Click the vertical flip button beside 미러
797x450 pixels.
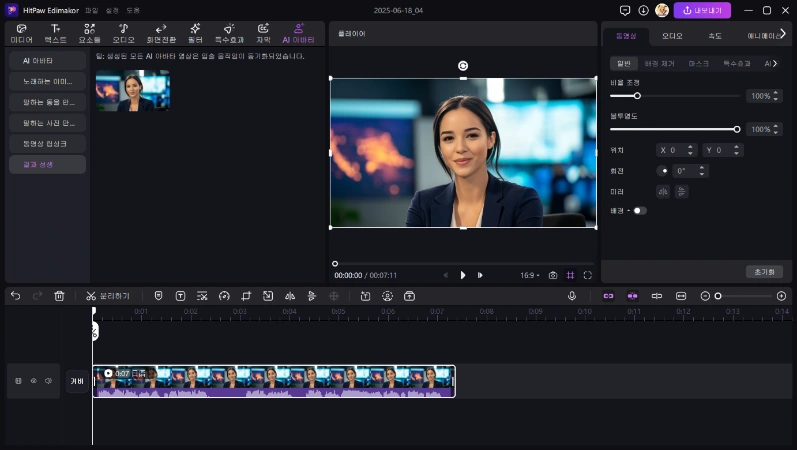click(682, 192)
